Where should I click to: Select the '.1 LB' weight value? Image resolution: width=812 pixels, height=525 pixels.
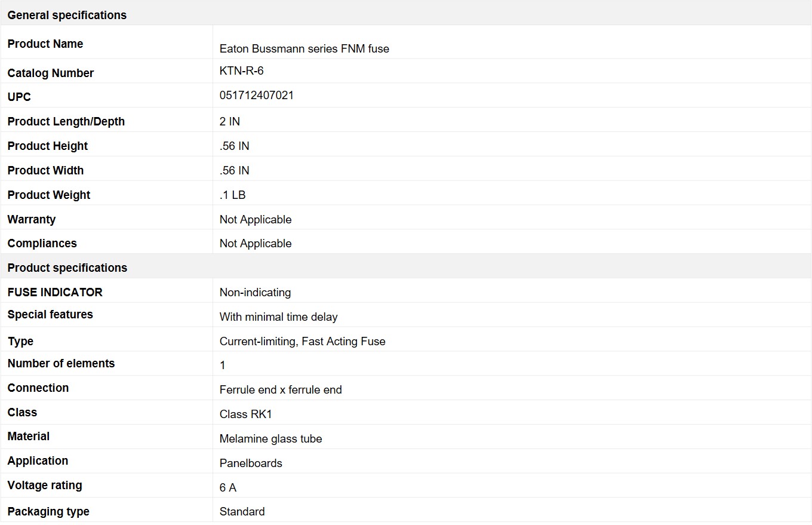click(x=233, y=195)
